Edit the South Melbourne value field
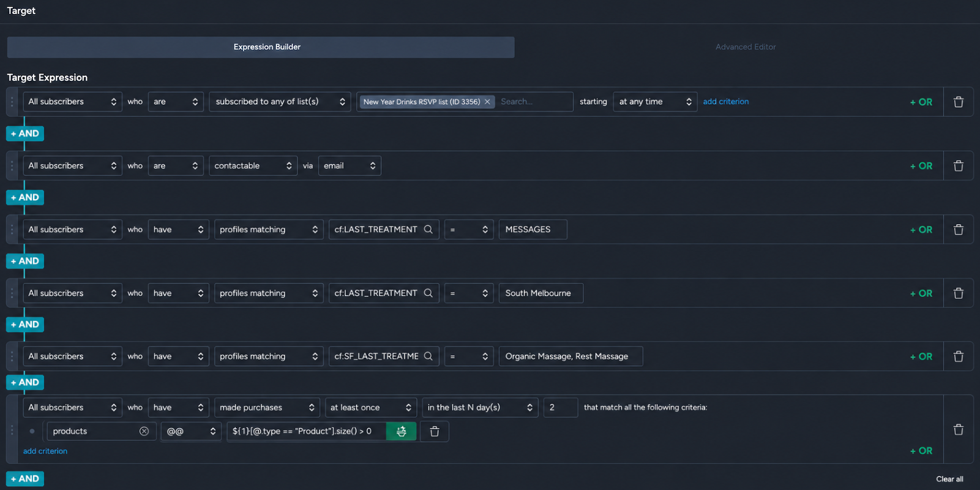The height and width of the screenshot is (490, 980). point(540,293)
